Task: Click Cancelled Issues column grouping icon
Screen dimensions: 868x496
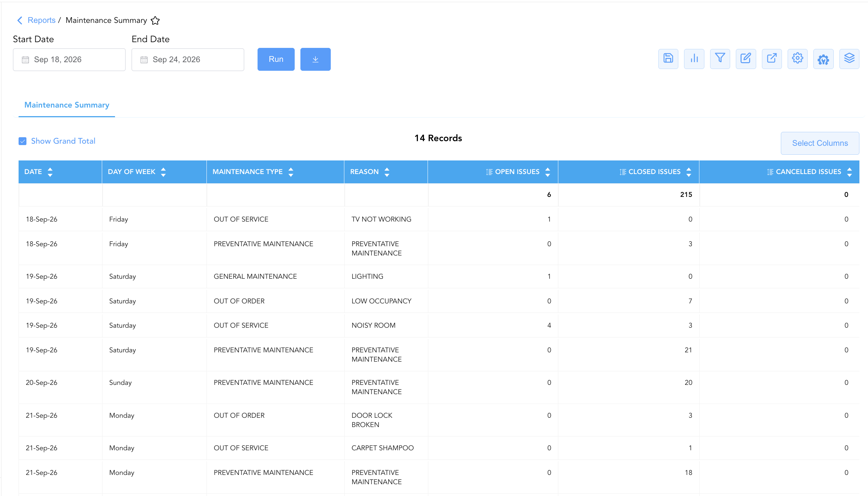Action: [x=770, y=172]
